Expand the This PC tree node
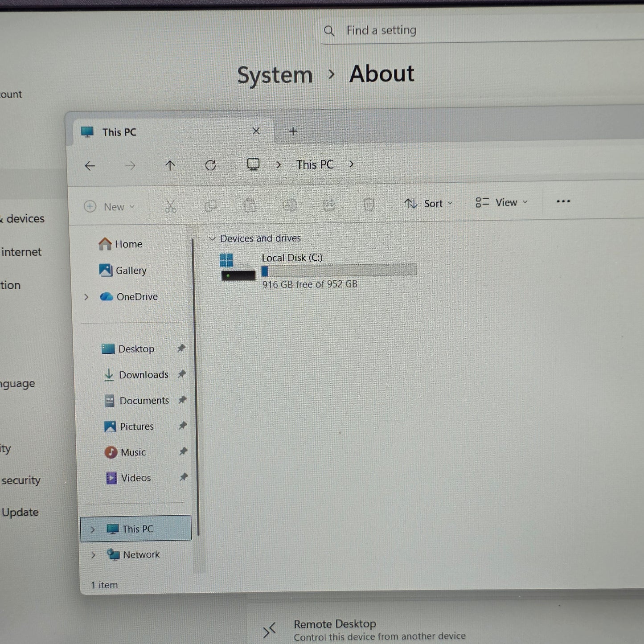Screen dimensions: 644x644 93,529
